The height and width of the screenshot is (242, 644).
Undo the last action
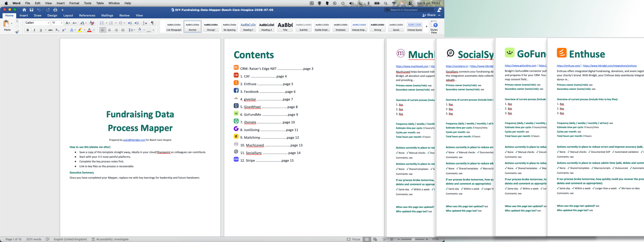click(x=39, y=10)
